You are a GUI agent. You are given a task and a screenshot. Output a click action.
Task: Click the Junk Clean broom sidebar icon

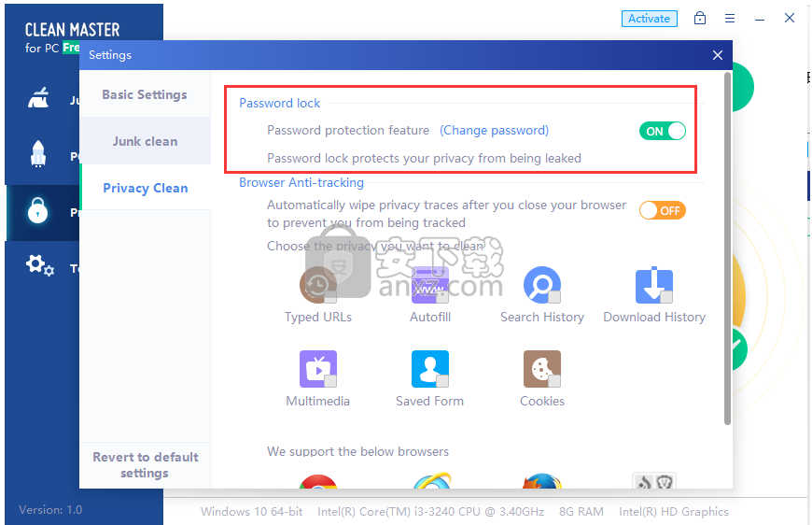(x=38, y=97)
